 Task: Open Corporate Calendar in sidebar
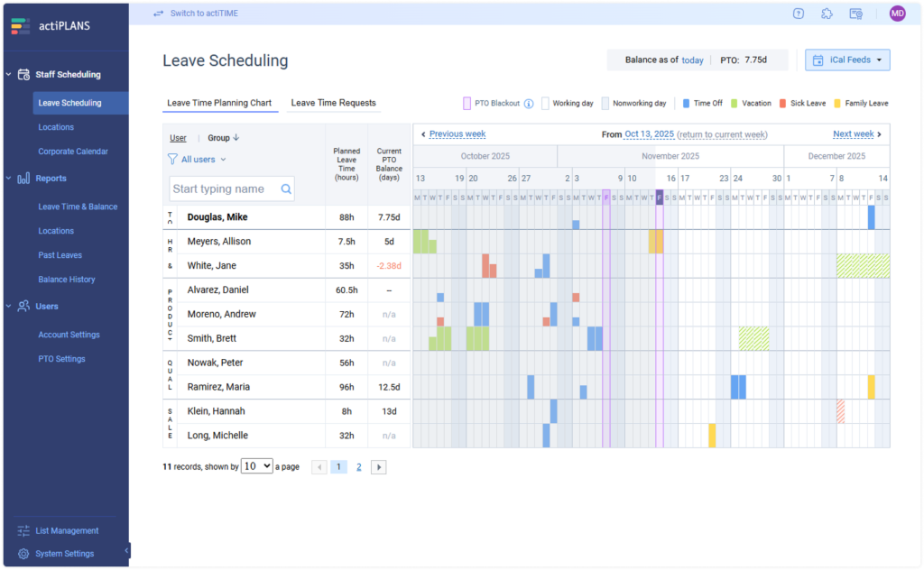point(73,152)
